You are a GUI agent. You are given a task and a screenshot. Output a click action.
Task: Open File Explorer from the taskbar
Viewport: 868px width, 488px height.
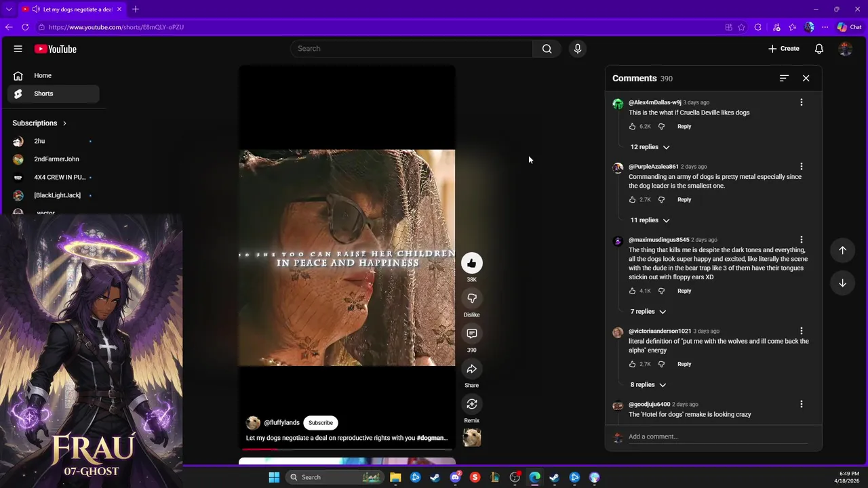pyautogui.click(x=395, y=477)
